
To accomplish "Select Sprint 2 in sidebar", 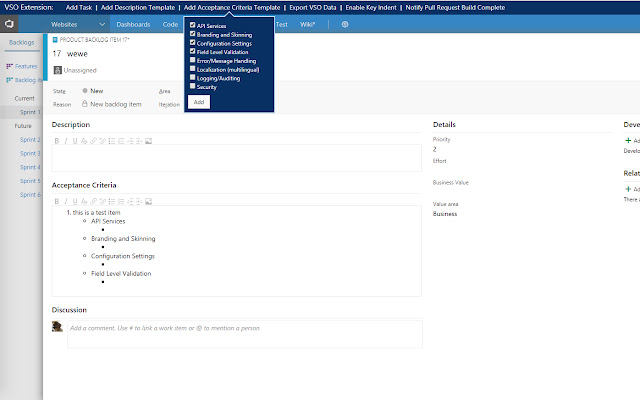I will click(30, 140).
